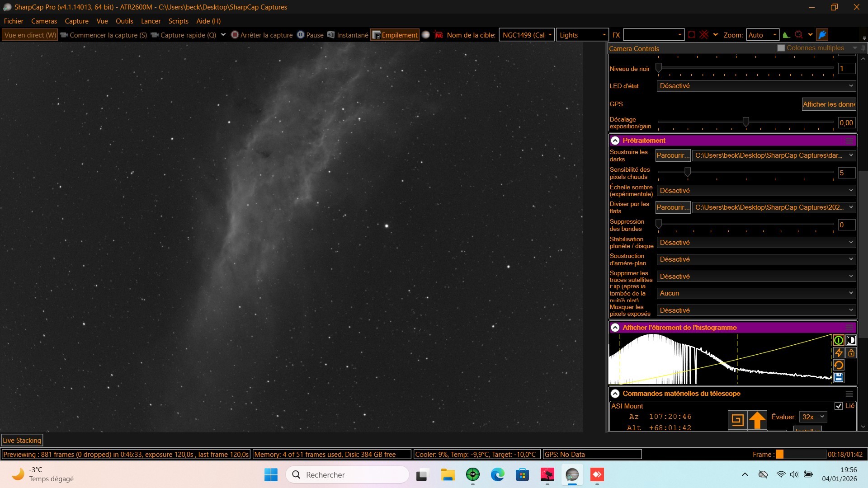This screenshot has height=488, width=868.
Task: Click Commencer la capture button
Action: (104, 35)
